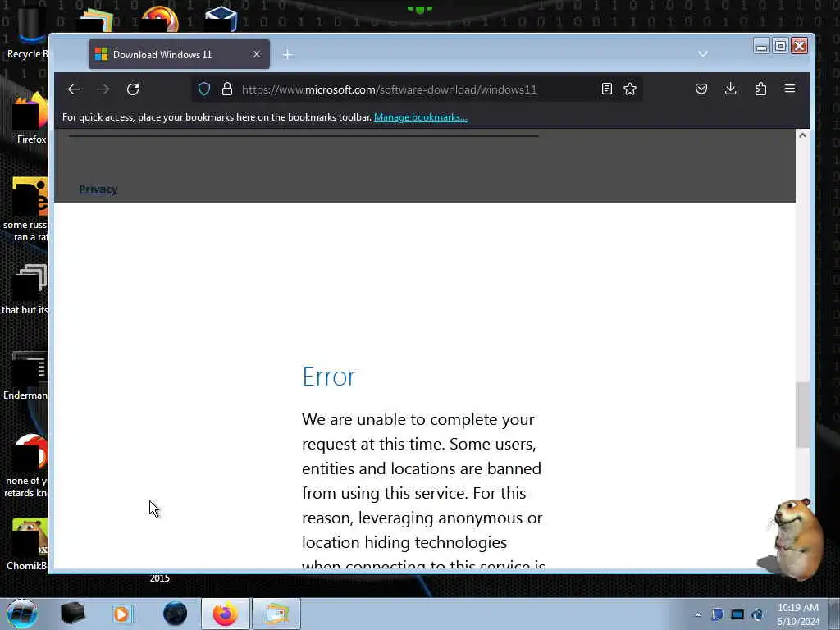Image resolution: width=840 pixels, height=630 pixels.
Task: Launch media player from taskbar
Action: [122, 614]
